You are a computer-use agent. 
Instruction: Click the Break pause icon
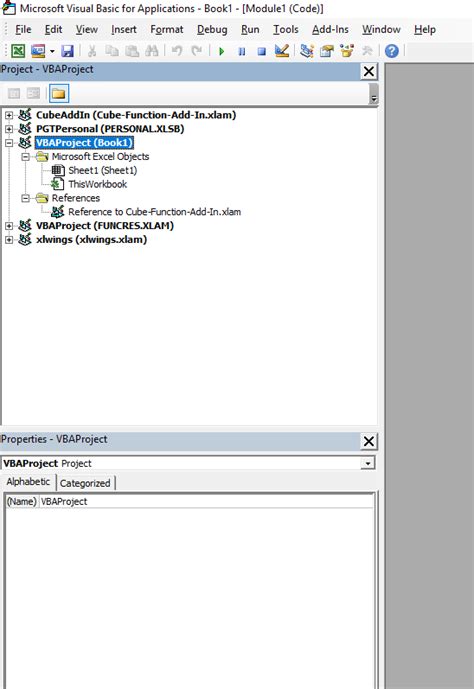[x=242, y=51]
